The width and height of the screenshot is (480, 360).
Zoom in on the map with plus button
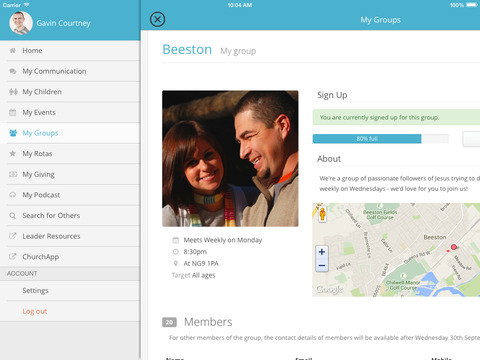pyautogui.click(x=322, y=252)
